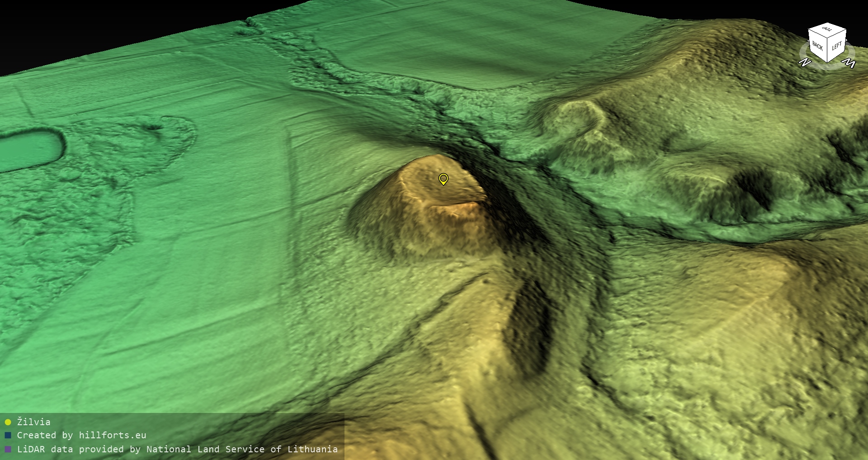Click the cube corner joining TOP, BACK and LEFT
The height and width of the screenshot is (460, 868).
pyautogui.click(x=828, y=38)
